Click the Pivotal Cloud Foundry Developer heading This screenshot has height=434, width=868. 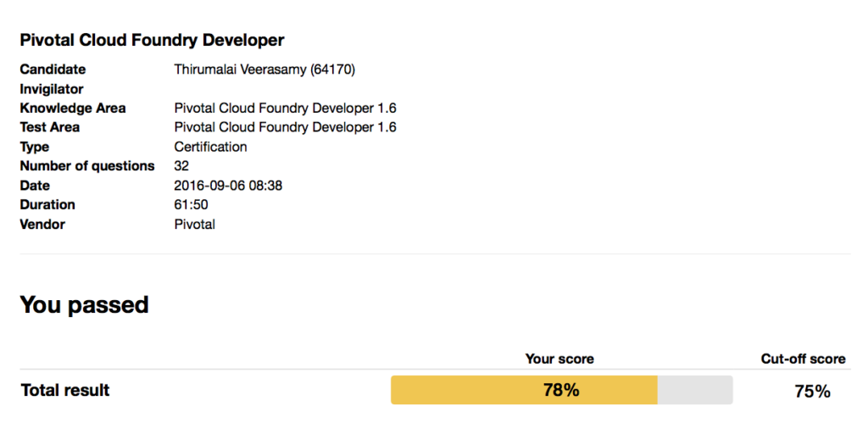pyautogui.click(x=153, y=41)
